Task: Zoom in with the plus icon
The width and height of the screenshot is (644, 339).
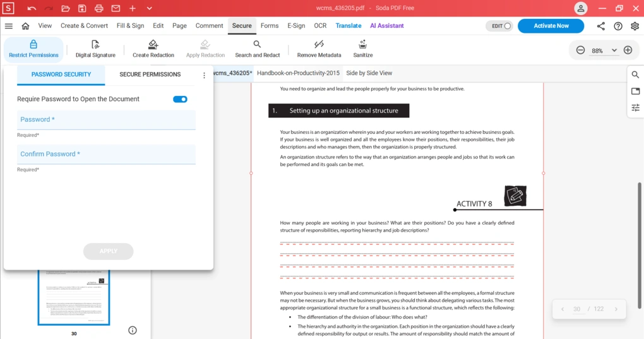Action: pyautogui.click(x=628, y=51)
